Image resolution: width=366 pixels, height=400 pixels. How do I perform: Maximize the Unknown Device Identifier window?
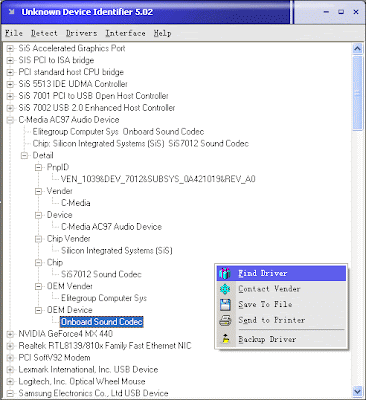coord(341,12)
